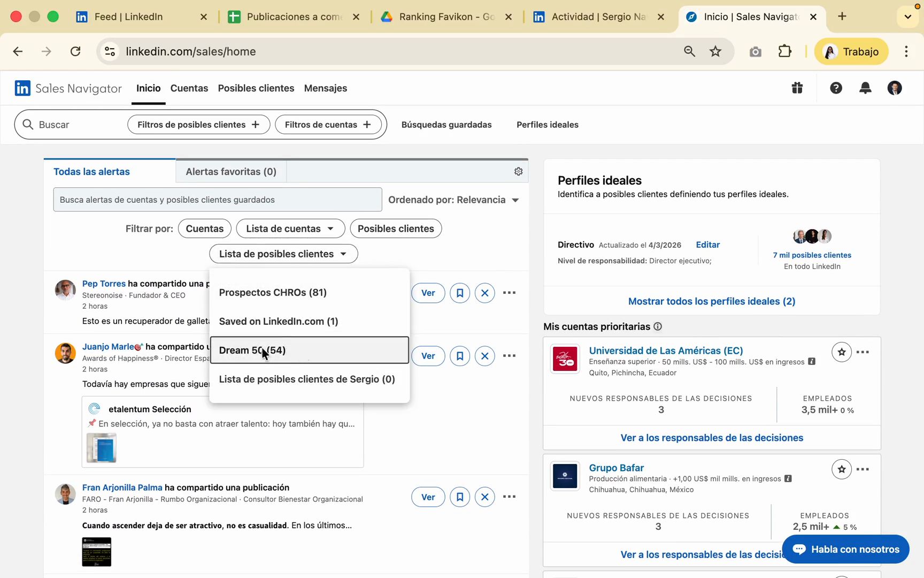Dismiss the Juanjo Marle alert
Screen dimensions: 924x578
click(x=485, y=356)
